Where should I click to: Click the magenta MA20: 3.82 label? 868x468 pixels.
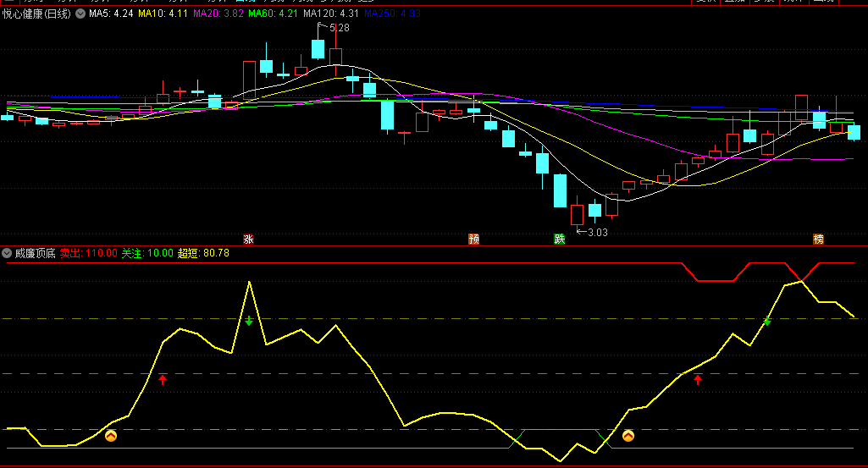218,14
